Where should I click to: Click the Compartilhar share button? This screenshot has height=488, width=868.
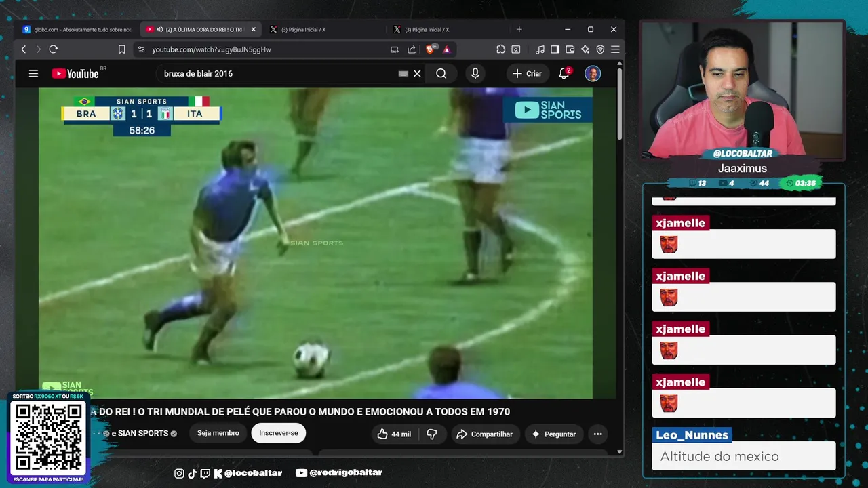click(486, 434)
